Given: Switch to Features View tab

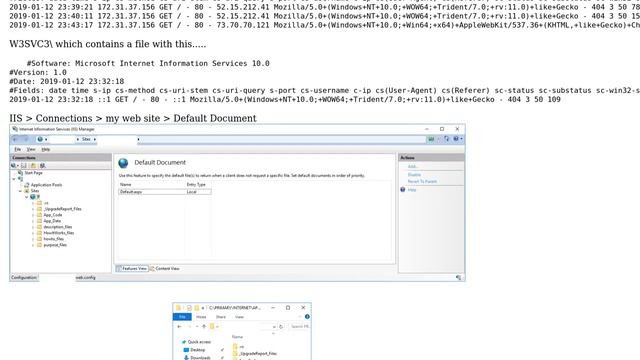Looking at the screenshot, I should (x=131, y=269).
